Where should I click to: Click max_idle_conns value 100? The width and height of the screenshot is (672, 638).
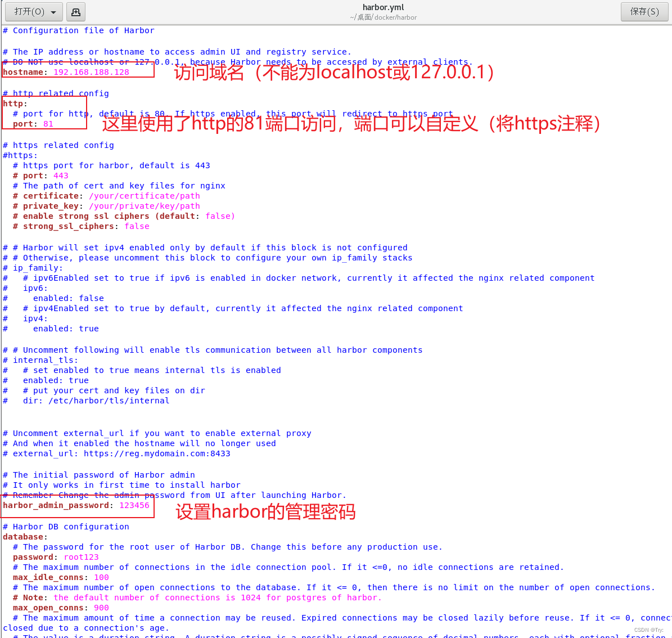[x=102, y=578]
